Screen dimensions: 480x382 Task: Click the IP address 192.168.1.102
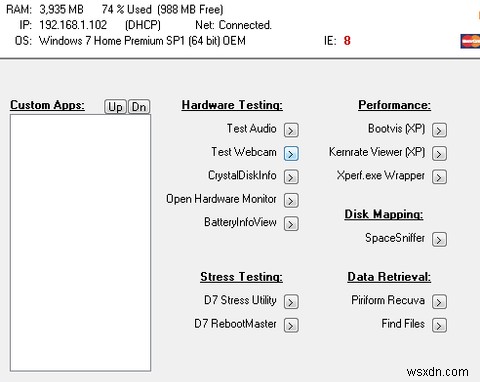point(73,25)
